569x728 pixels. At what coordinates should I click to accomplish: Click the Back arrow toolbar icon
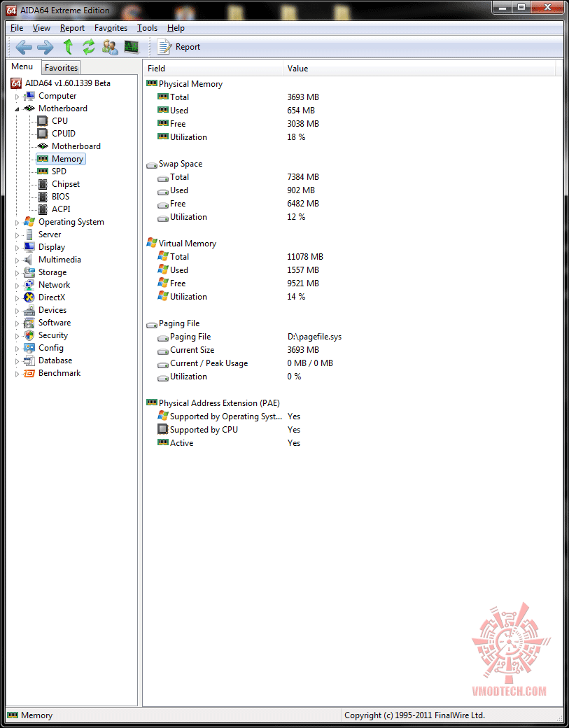[24, 47]
